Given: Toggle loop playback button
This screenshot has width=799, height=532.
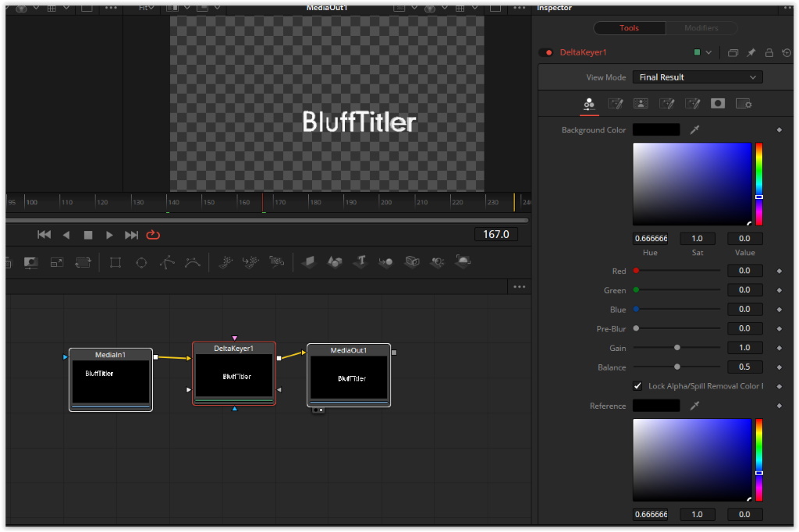Looking at the screenshot, I should pyautogui.click(x=153, y=235).
